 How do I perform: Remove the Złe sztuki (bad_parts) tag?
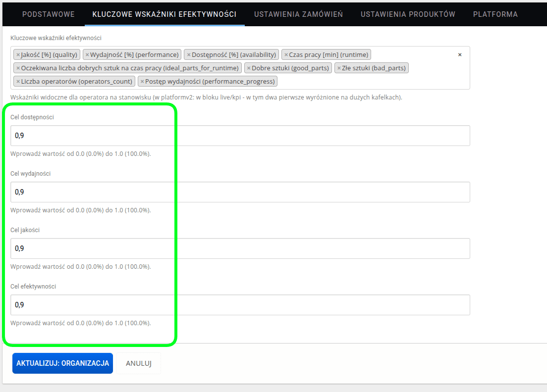pyautogui.click(x=339, y=68)
